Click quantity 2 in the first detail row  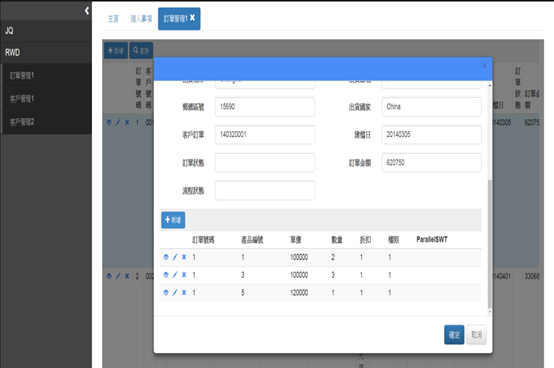pyautogui.click(x=333, y=257)
